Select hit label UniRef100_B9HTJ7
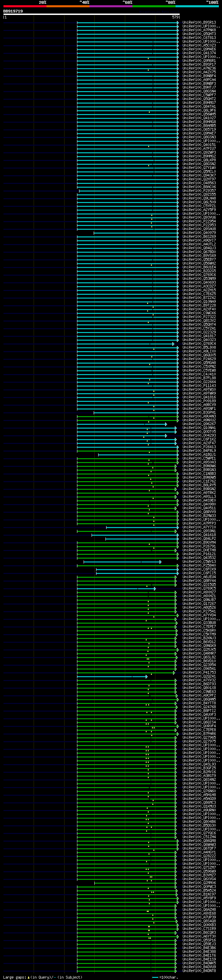 (199, 88)
